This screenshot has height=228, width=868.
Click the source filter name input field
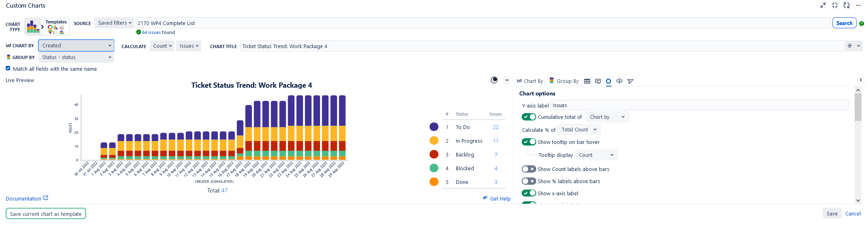(x=483, y=23)
